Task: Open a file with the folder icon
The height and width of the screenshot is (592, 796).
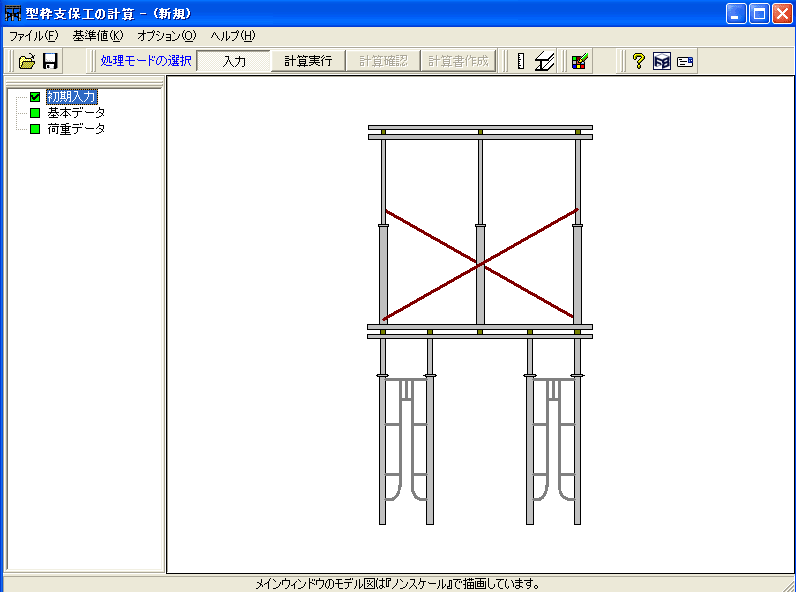Action: [27, 61]
